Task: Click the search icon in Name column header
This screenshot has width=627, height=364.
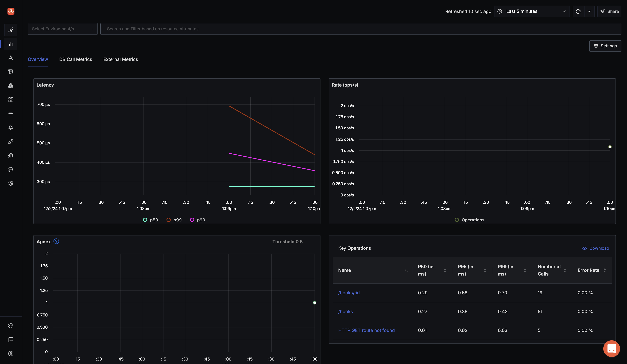Action: (x=406, y=270)
